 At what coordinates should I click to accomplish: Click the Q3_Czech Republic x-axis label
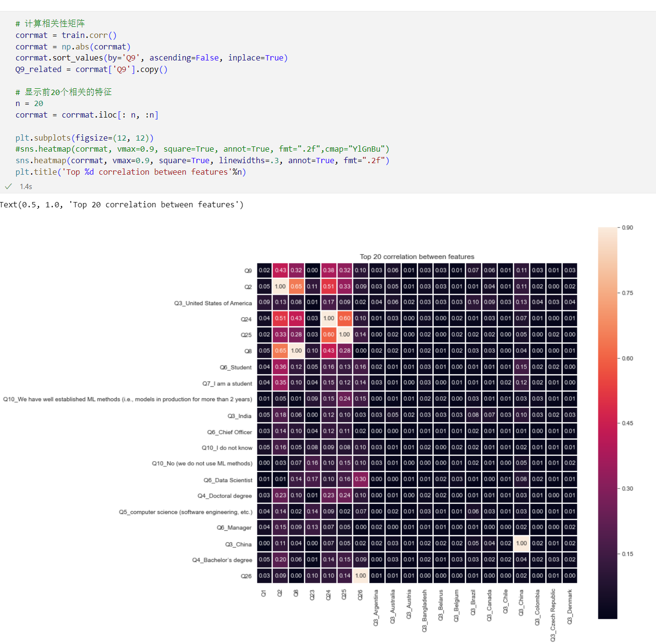click(x=553, y=615)
